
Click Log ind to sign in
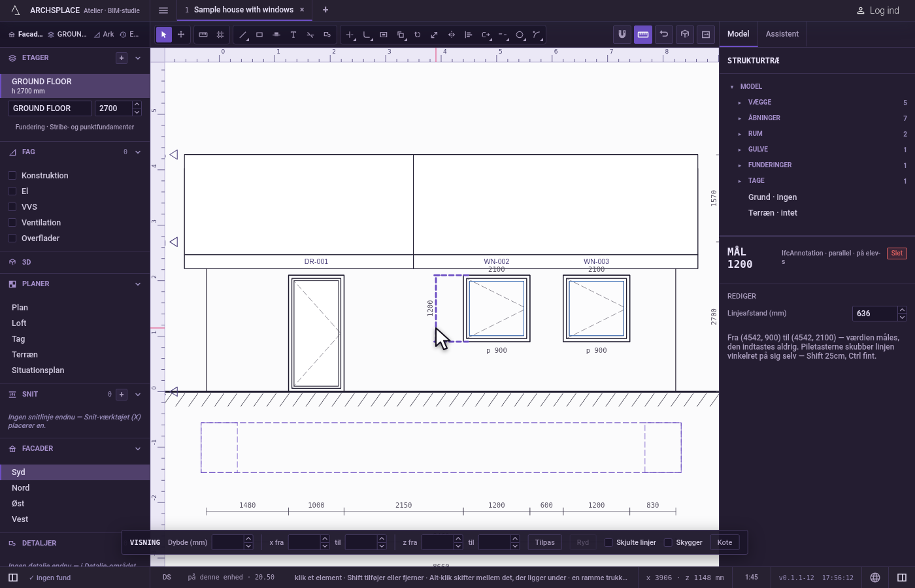click(878, 10)
